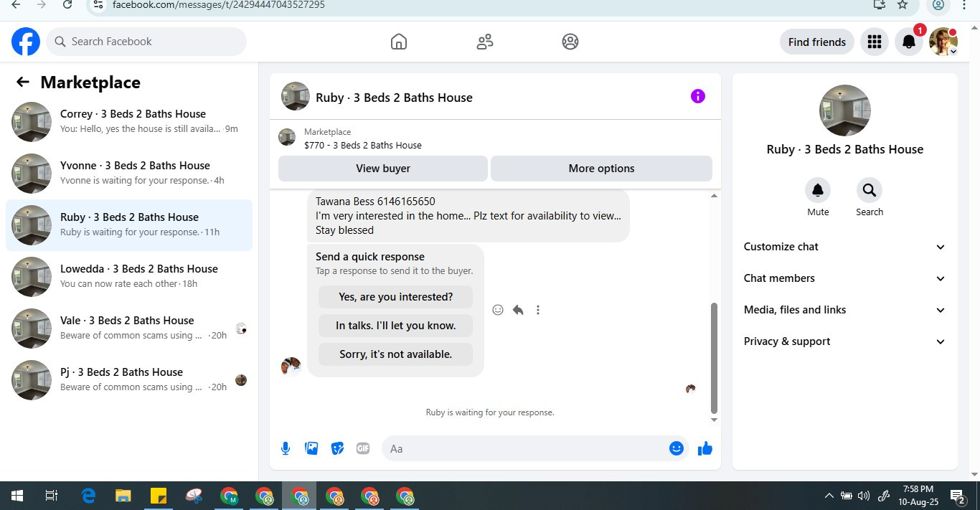
Task: Open conversation information purple icon
Action: 698,96
